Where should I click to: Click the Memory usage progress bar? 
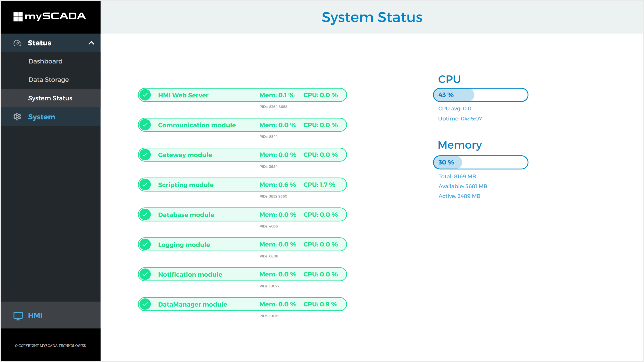tap(481, 162)
